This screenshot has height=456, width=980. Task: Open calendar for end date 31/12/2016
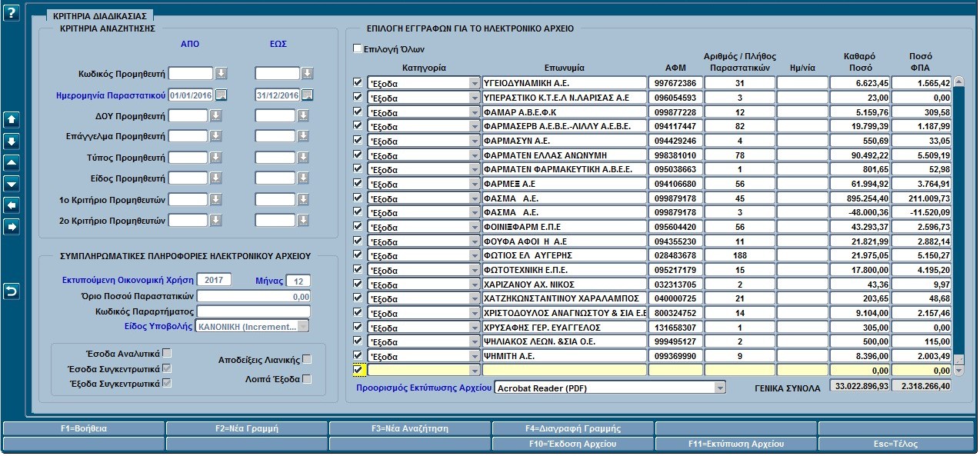(308, 95)
